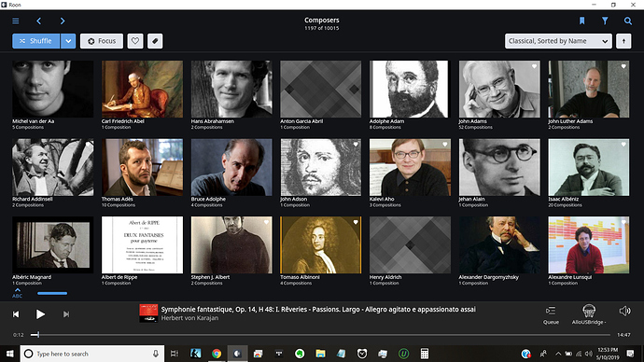Open the Isaac Albéniz composer thumbnail

point(589,167)
